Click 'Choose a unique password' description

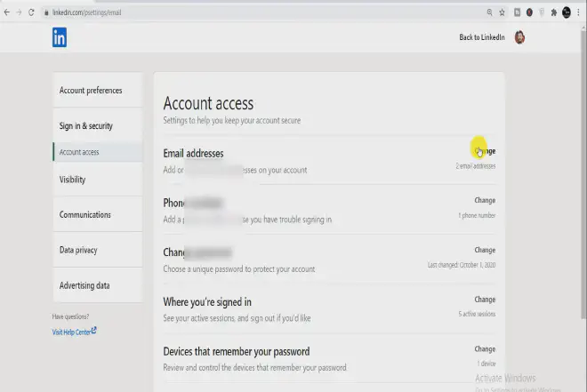point(239,269)
